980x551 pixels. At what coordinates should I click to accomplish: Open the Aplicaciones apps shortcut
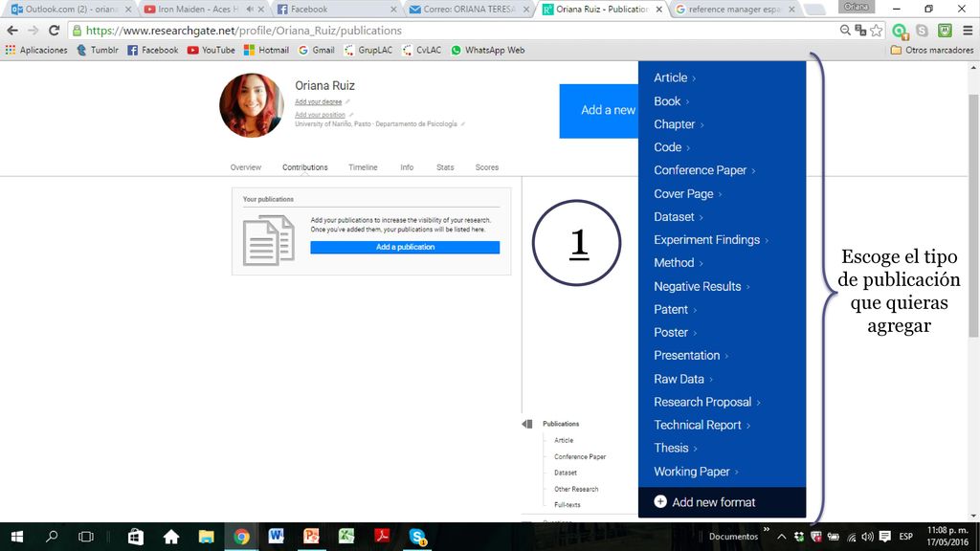(36, 50)
